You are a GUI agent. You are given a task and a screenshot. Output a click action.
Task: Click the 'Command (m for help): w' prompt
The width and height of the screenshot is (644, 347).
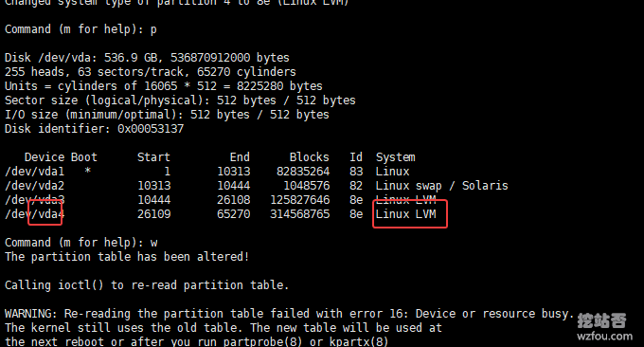pos(80,243)
